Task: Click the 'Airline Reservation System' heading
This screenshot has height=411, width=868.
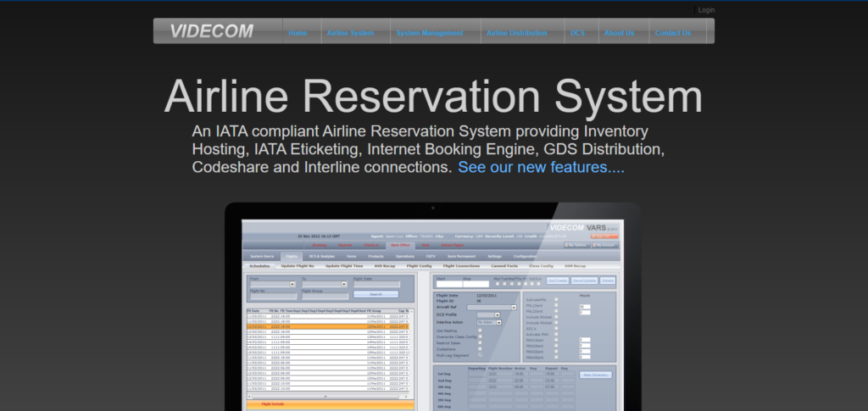Action: click(433, 97)
